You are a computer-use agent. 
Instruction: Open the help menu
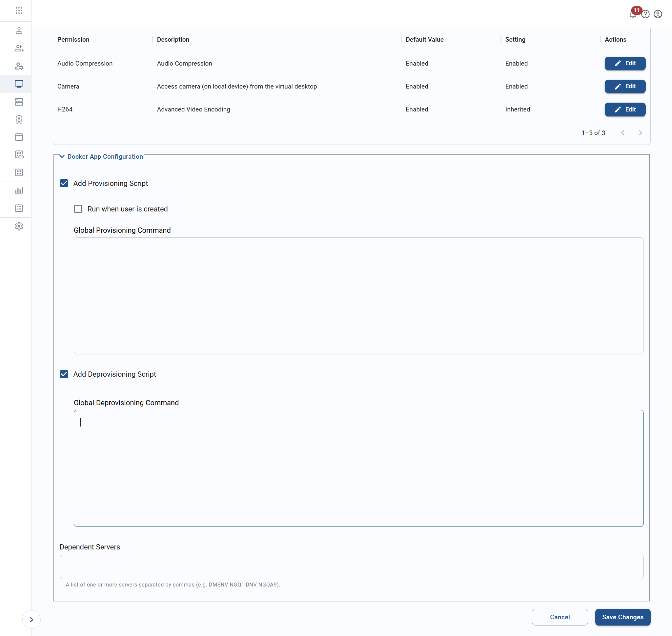click(x=645, y=14)
